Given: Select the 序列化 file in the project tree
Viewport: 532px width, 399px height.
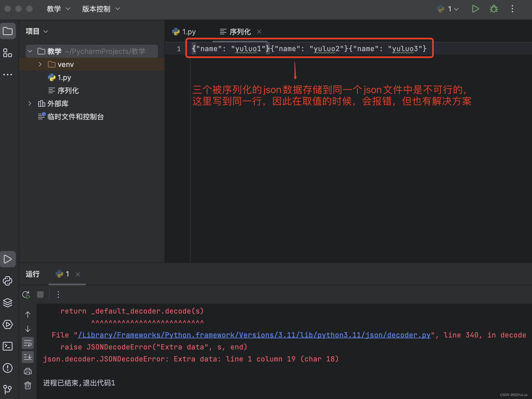Looking at the screenshot, I should click(x=68, y=90).
